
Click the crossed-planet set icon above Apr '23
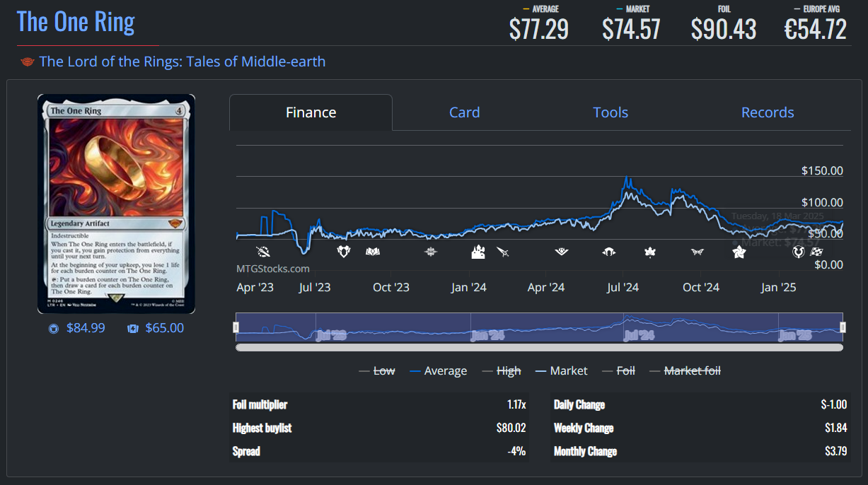pos(263,251)
